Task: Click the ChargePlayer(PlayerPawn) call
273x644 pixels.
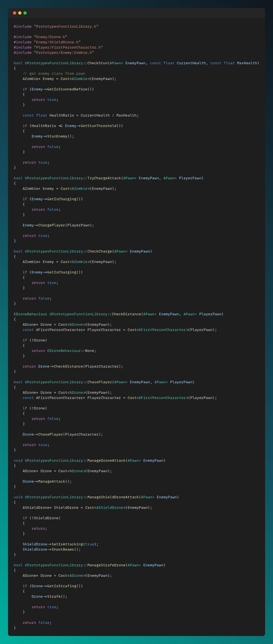Action: [66, 226]
